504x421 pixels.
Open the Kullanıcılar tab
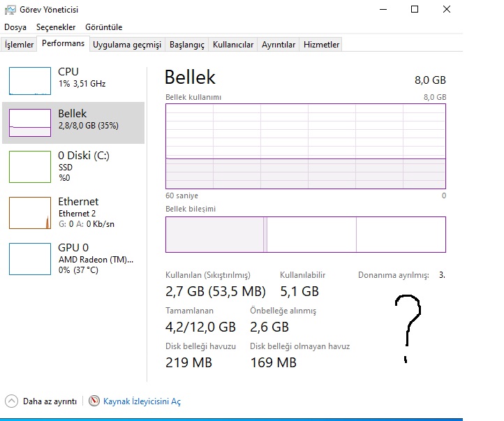pyautogui.click(x=233, y=45)
